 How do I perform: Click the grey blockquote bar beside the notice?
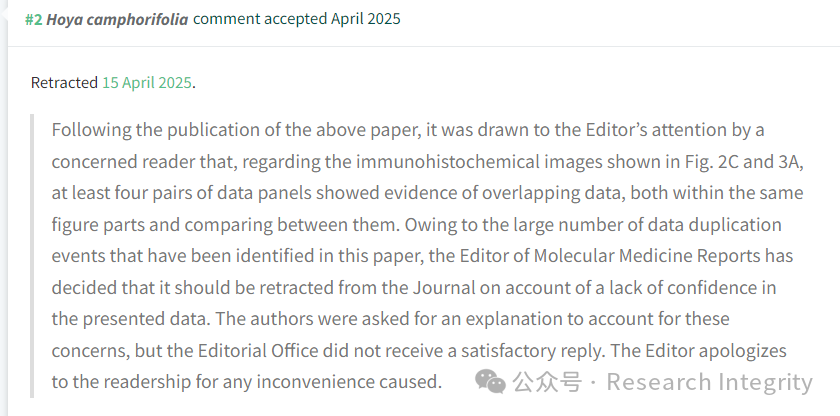point(32,256)
